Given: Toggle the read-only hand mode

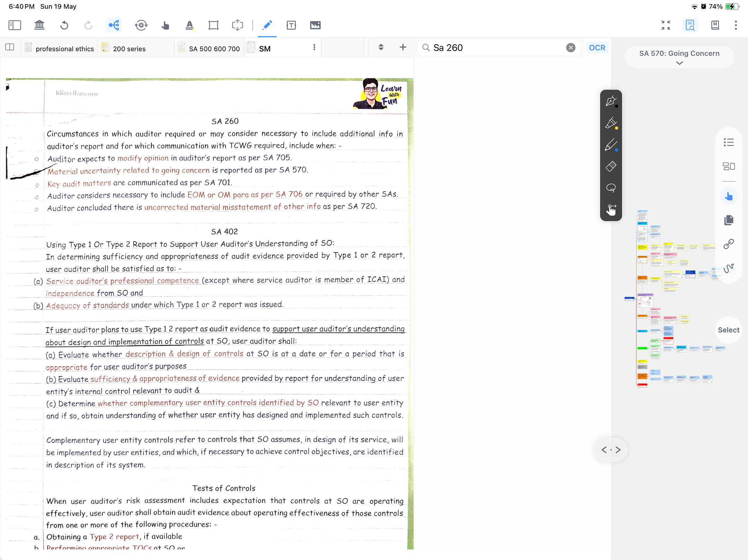Looking at the screenshot, I should click(x=729, y=196).
